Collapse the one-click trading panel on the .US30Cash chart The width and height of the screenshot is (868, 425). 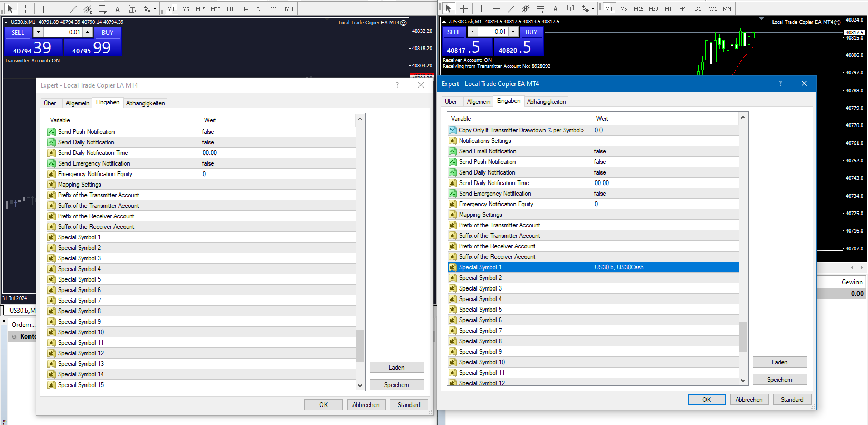pos(444,22)
